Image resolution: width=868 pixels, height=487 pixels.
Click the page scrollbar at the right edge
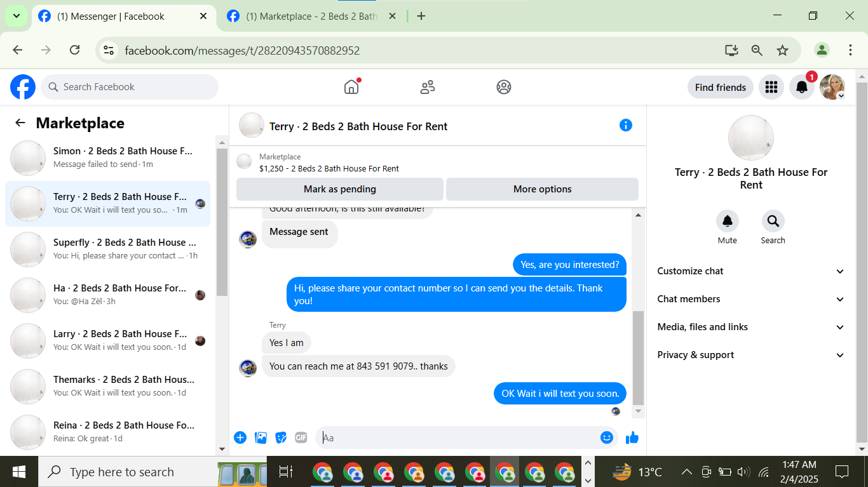pos(862,262)
